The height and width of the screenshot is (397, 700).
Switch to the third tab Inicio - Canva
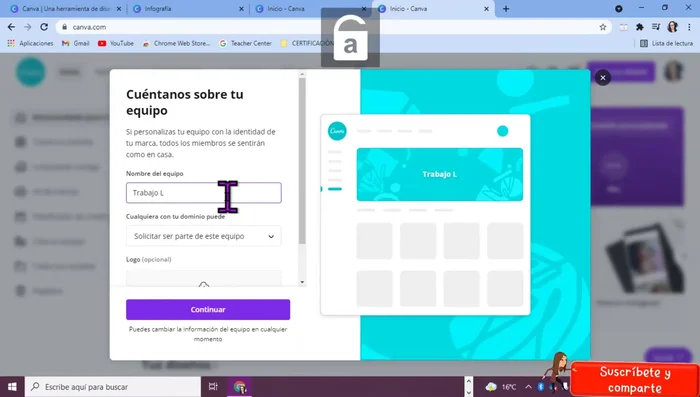click(311, 9)
